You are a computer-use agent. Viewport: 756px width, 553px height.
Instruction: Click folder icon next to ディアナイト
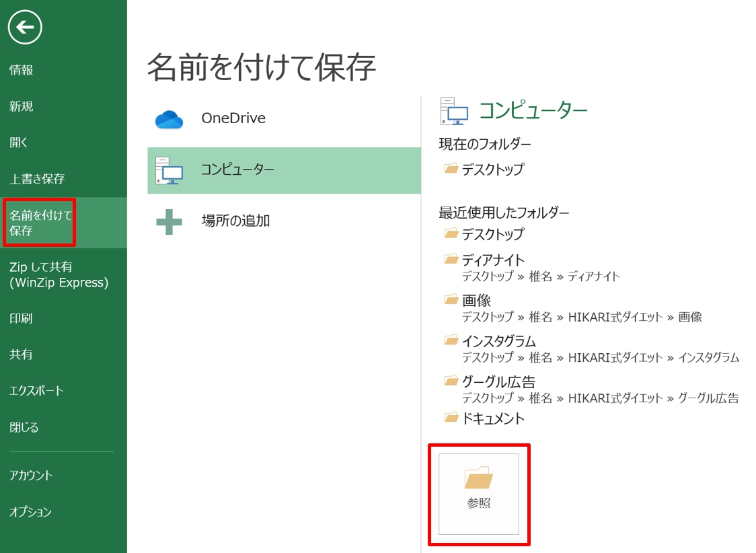pyautogui.click(x=451, y=260)
